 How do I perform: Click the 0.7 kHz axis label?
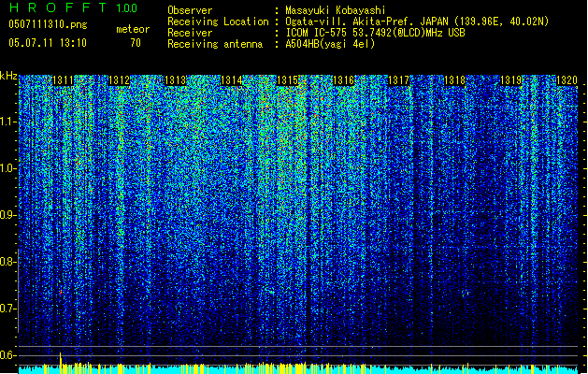coord(7,309)
